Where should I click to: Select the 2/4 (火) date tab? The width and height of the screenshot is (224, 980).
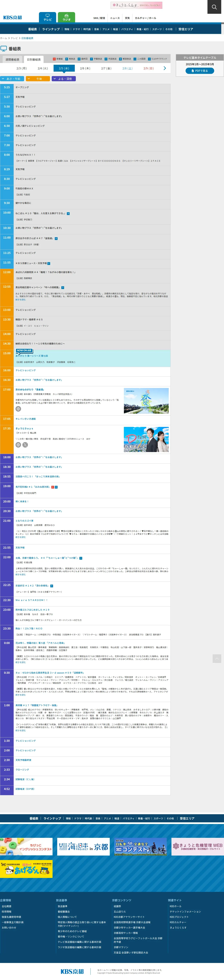pos(43,69)
